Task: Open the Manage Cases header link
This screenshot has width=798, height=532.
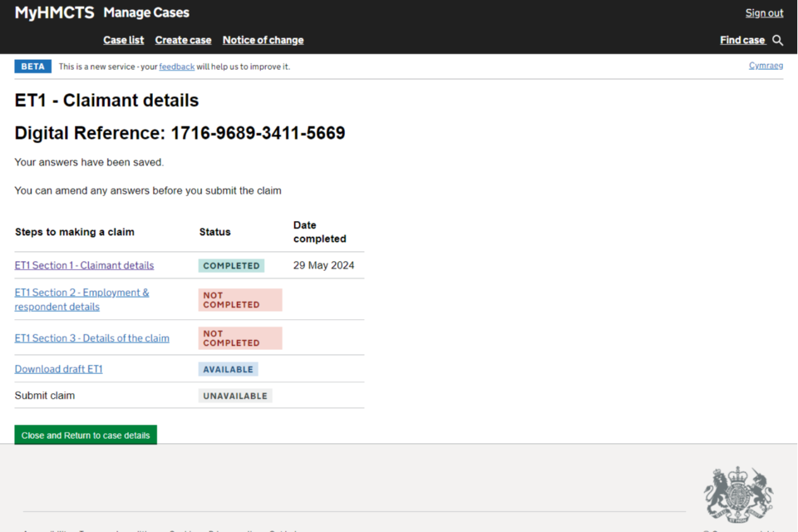Action: point(146,12)
